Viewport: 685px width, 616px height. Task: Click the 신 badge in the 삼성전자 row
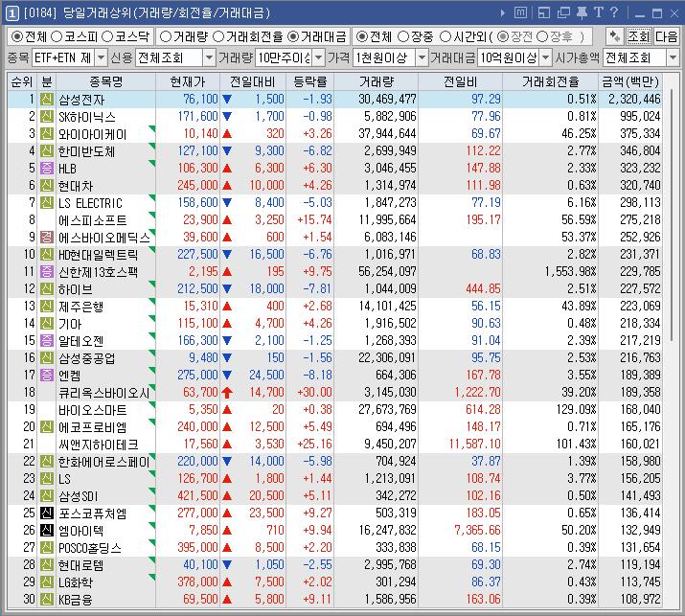pos(47,100)
